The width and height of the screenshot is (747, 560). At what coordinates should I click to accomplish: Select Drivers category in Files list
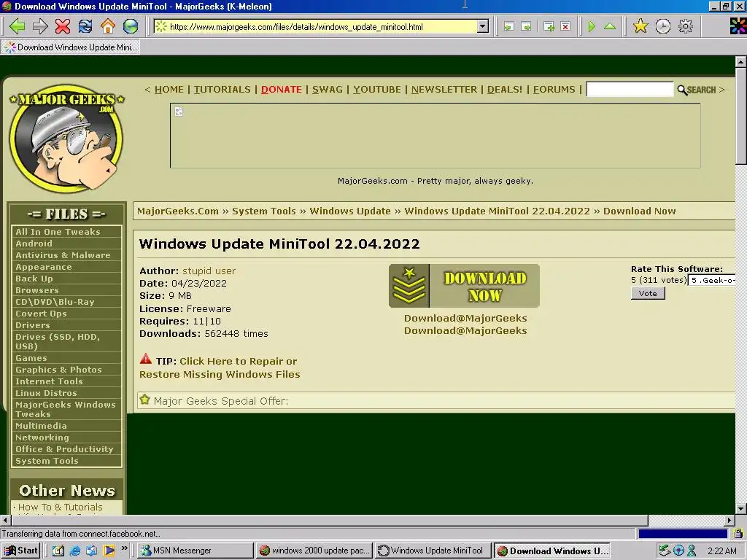(x=66, y=325)
